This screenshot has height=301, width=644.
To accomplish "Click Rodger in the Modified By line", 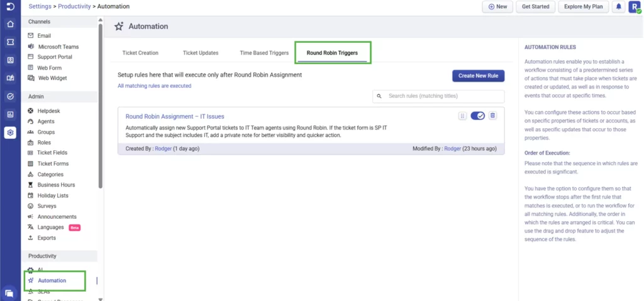I will 453,149.
